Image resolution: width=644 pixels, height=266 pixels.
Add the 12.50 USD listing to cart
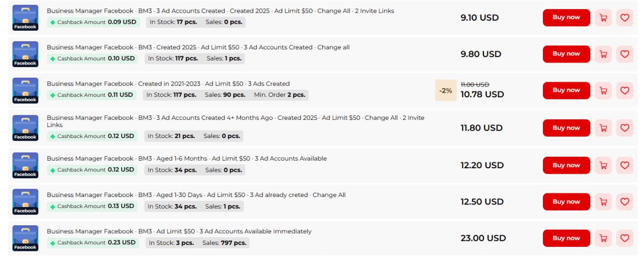point(603,202)
